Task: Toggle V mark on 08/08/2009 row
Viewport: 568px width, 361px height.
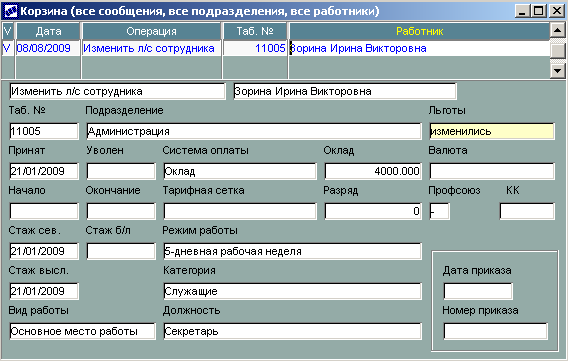Action: (8, 48)
